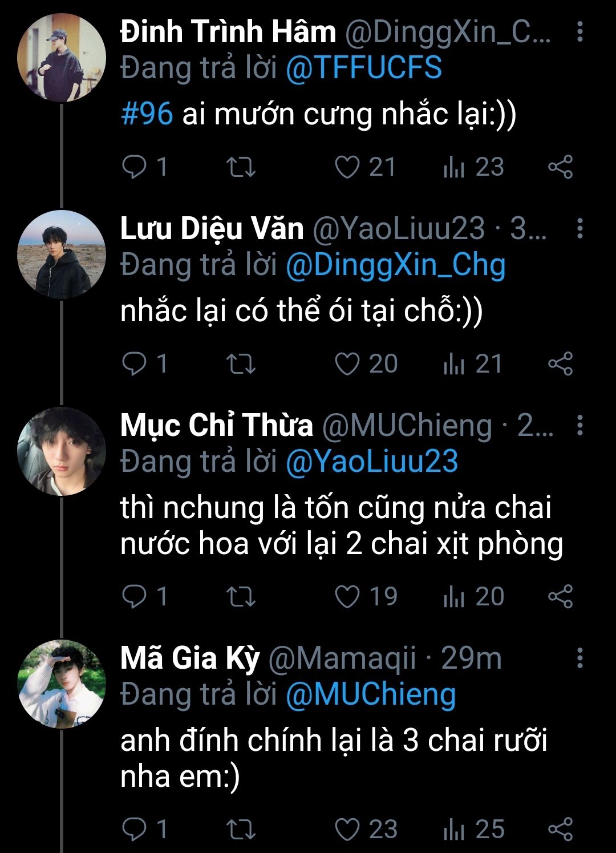This screenshot has width=616, height=853.
Task: Like Đinh Trình Hâm's tweet
Action: click(x=347, y=167)
